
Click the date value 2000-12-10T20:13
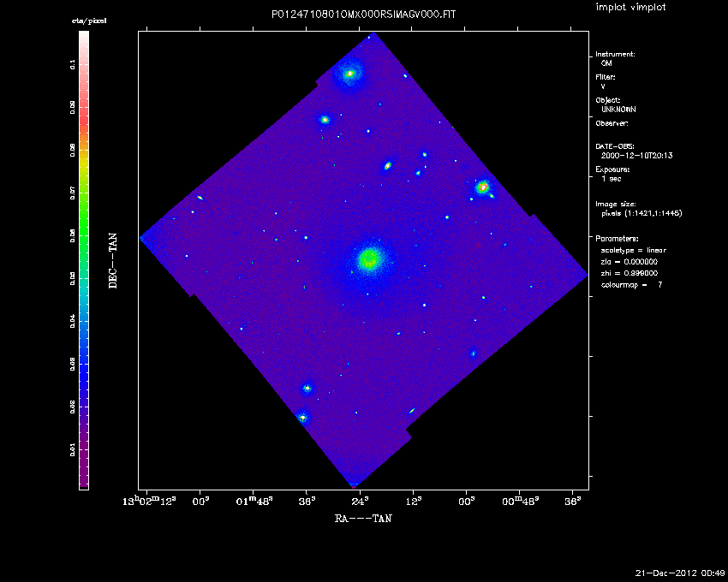click(x=636, y=156)
